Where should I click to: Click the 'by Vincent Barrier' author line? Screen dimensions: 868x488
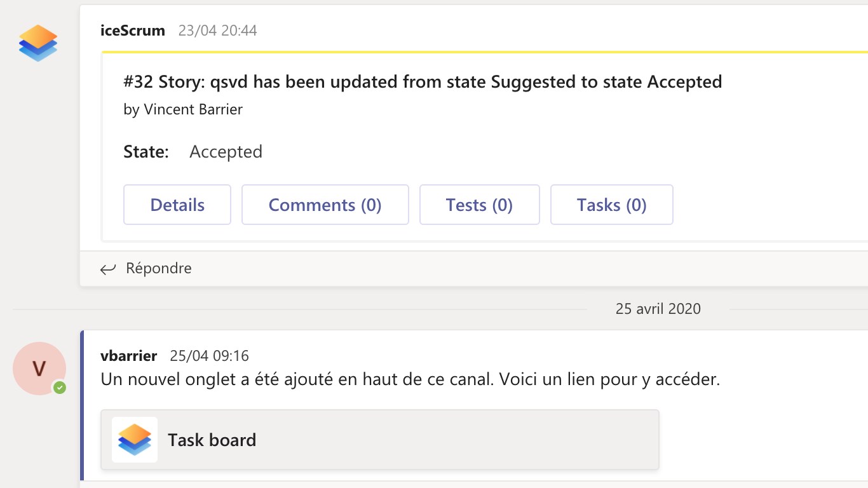[183, 109]
